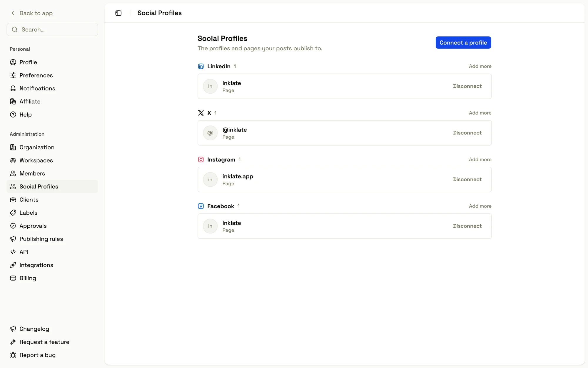Click the Preferences sliders icon
Image resolution: width=588 pixels, height=368 pixels.
pyautogui.click(x=13, y=75)
